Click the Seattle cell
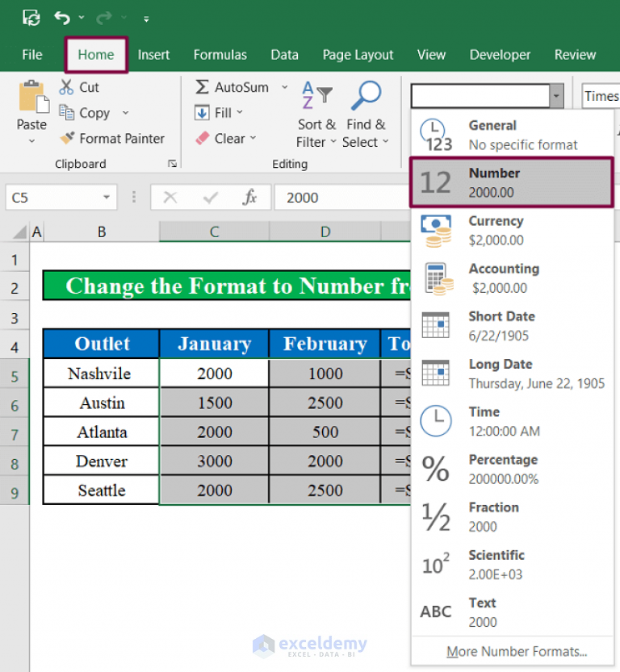620x672 pixels. coord(102,490)
